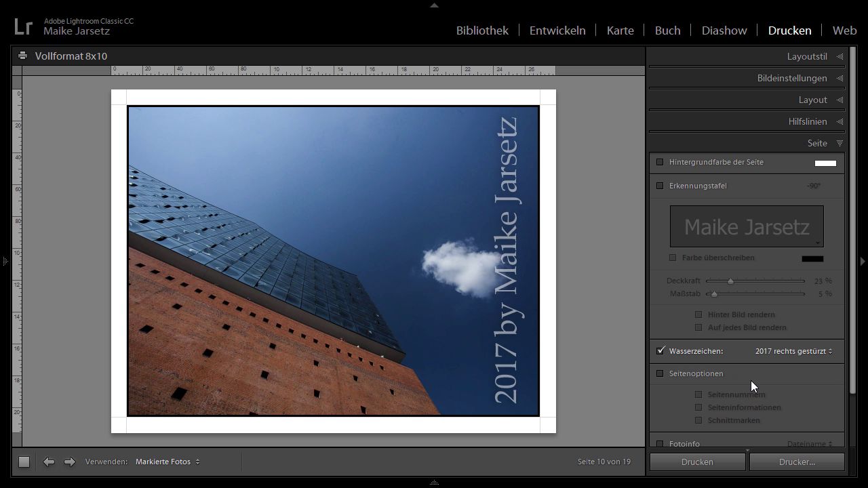
Task: Switch to the Bibliothek module
Action: coord(482,30)
